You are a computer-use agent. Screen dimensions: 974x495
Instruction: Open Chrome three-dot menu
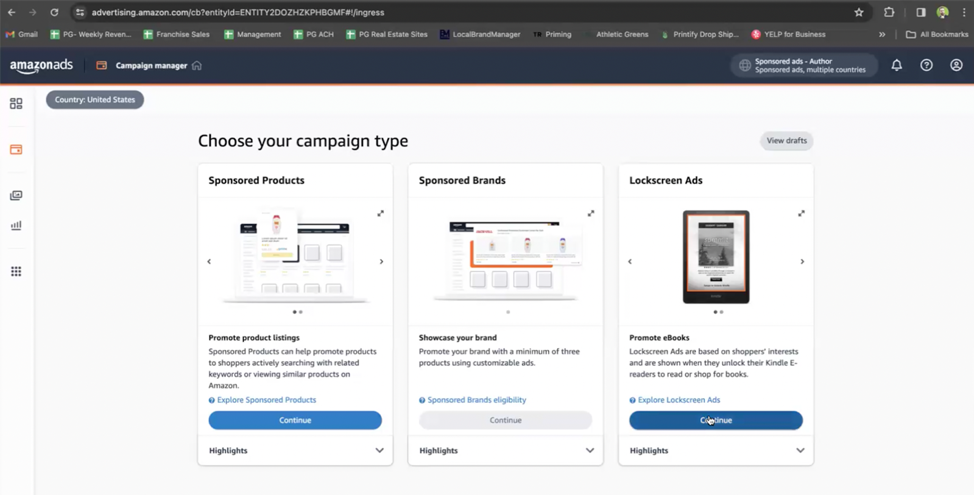point(963,12)
